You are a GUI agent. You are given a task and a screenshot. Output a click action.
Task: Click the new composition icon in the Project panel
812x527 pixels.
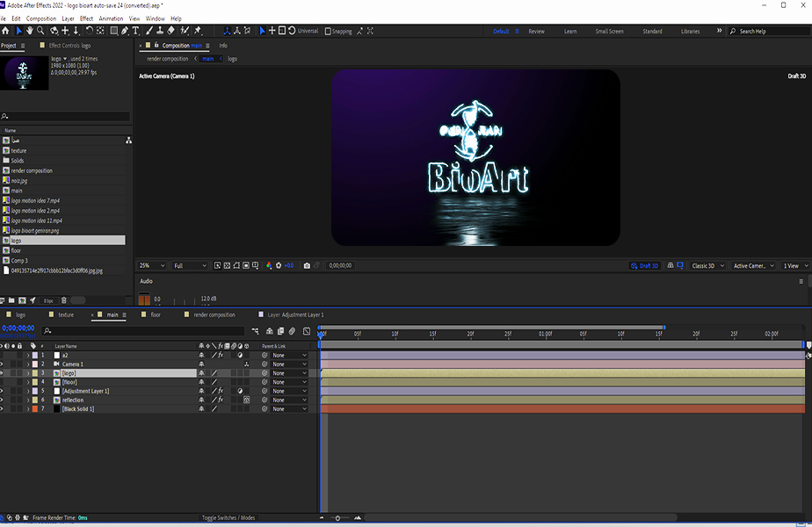pyautogui.click(x=22, y=300)
